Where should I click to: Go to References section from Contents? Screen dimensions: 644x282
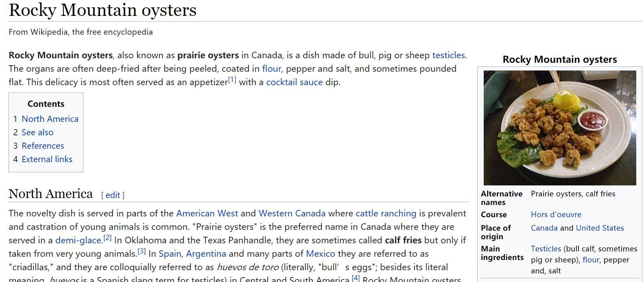pyautogui.click(x=43, y=145)
